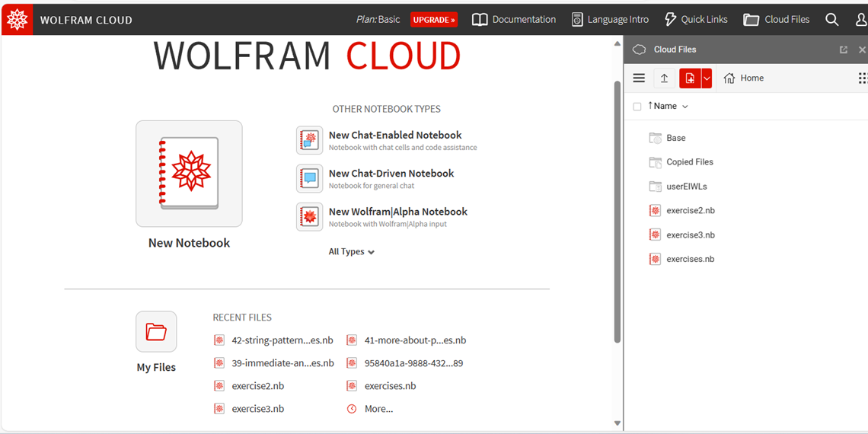Click the New Wolfram|Alpha Notebook icon
This screenshot has width=868, height=434.
point(309,216)
